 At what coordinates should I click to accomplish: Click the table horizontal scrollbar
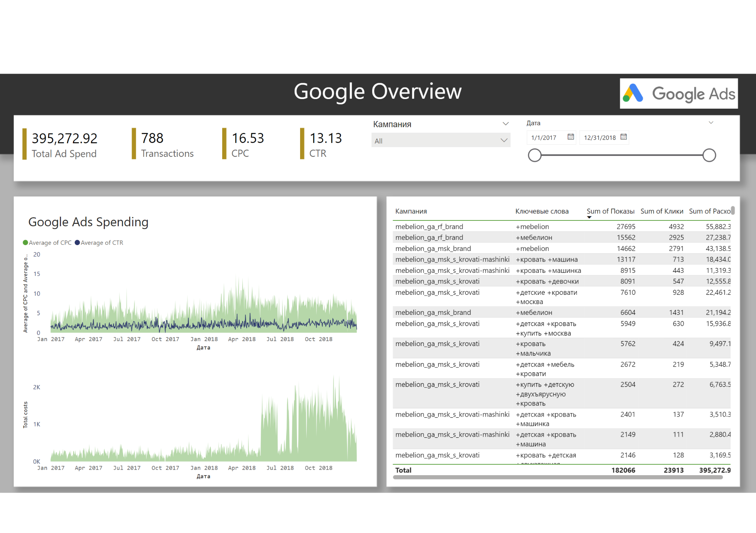(x=557, y=477)
